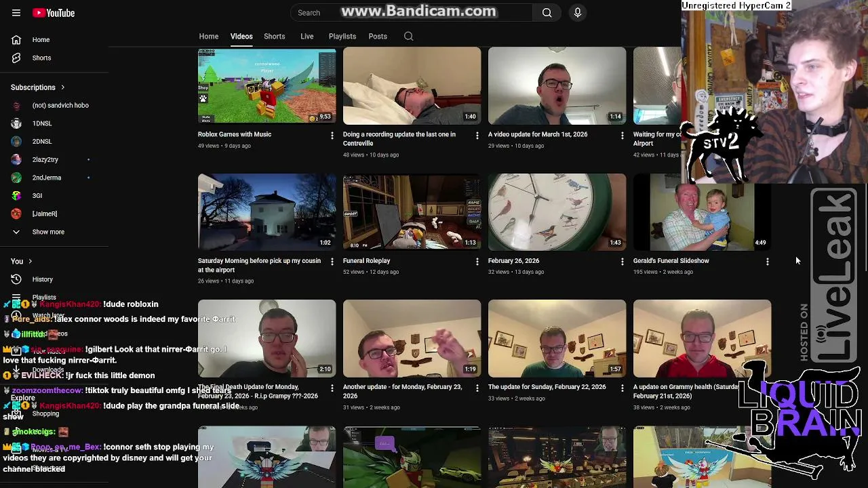
Task: Open options for Centreville recording update video
Action: pyautogui.click(x=477, y=136)
